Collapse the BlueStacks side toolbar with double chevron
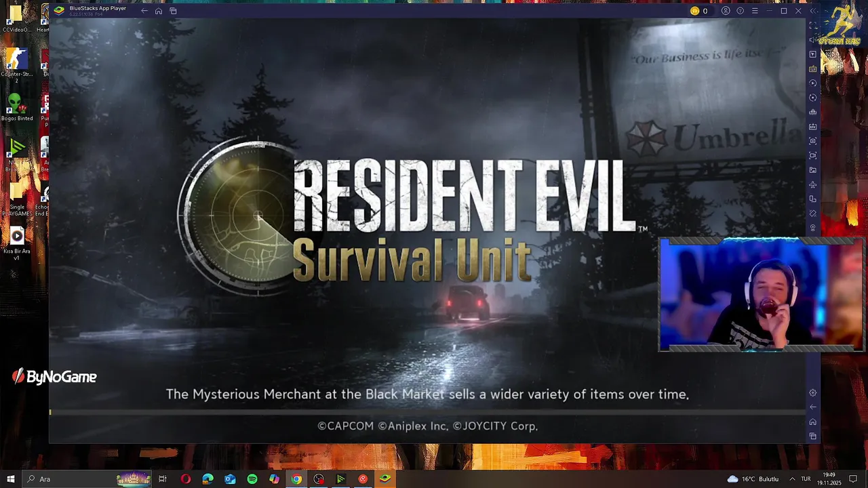 (813, 11)
